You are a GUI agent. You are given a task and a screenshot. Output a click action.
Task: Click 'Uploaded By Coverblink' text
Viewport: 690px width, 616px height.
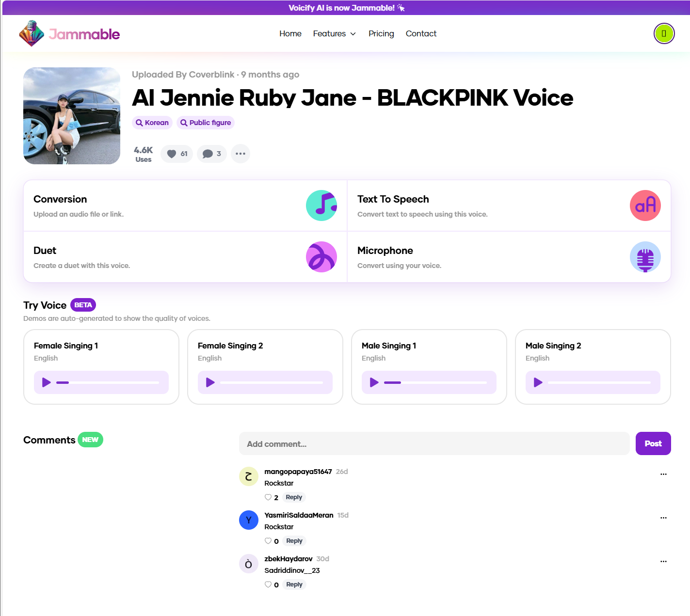click(x=183, y=75)
